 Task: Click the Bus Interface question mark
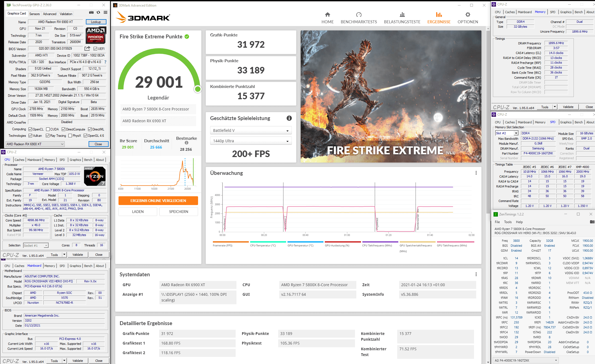(105, 62)
